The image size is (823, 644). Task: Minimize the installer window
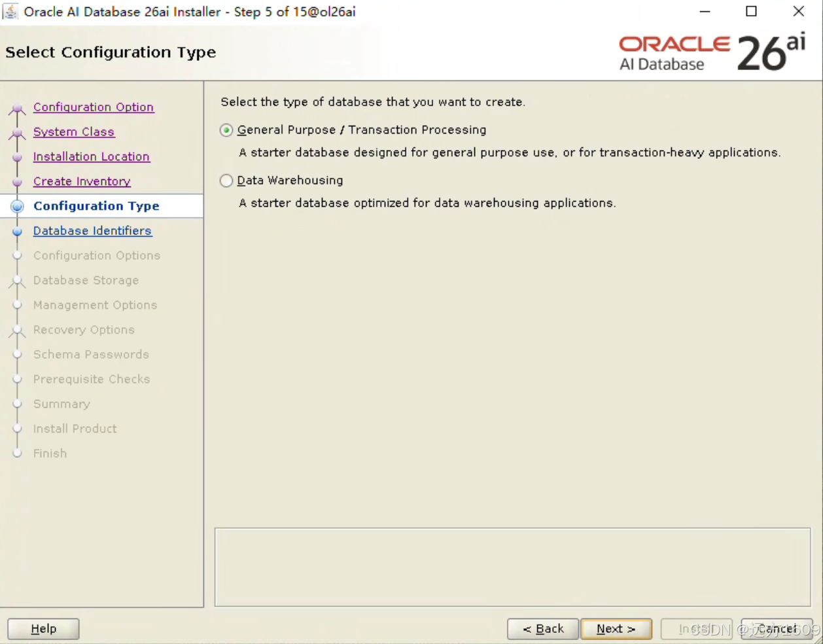pos(705,11)
